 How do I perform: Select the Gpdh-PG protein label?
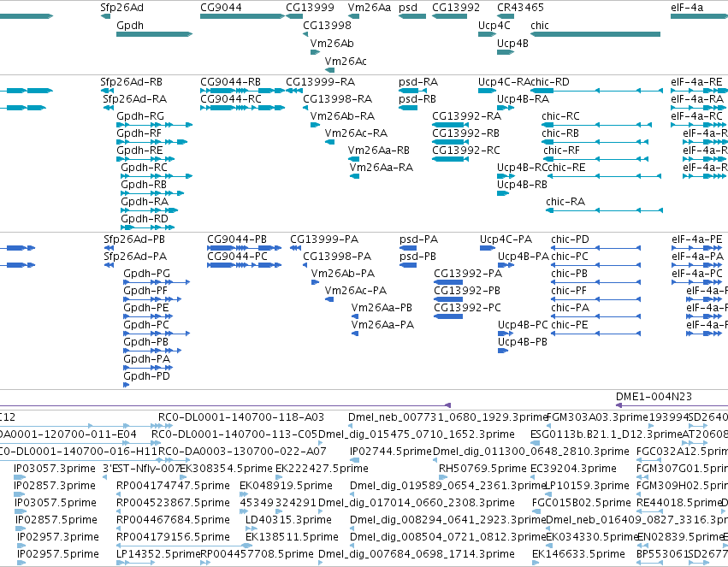pos(147,274)
